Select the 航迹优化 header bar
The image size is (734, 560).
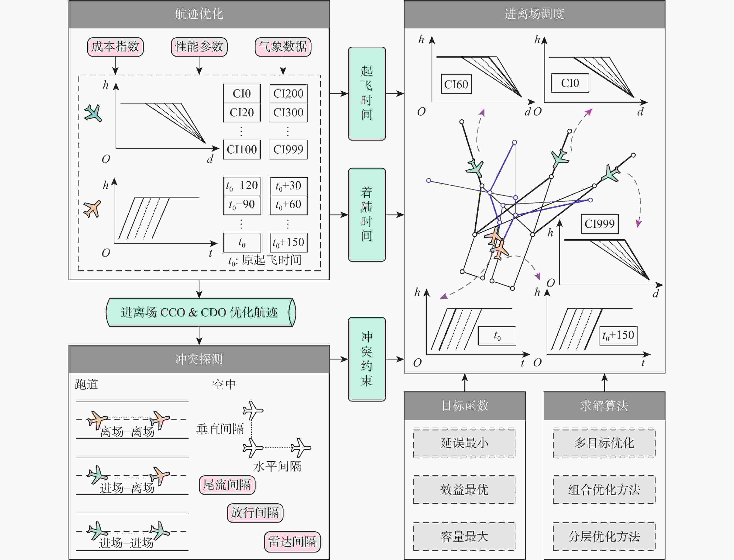point(199,14)
